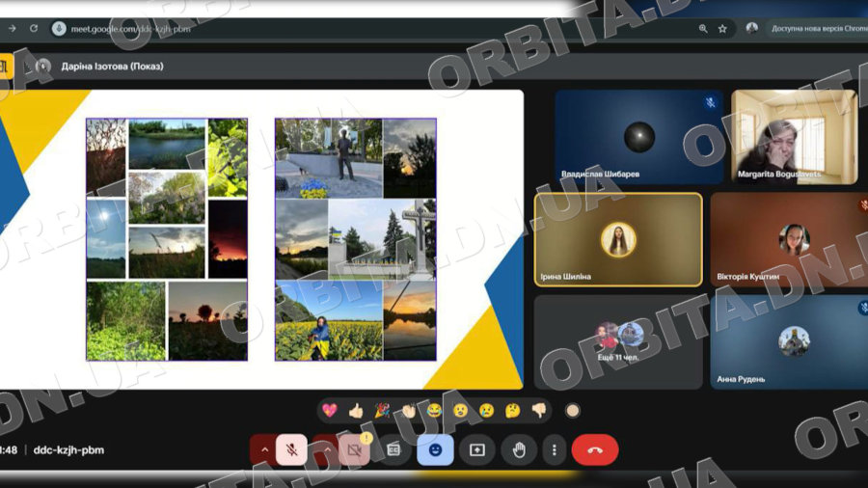Unmute the microphone in the call toolbar
868x488 pixels.
pyautogui.click(x=291, y=449)
